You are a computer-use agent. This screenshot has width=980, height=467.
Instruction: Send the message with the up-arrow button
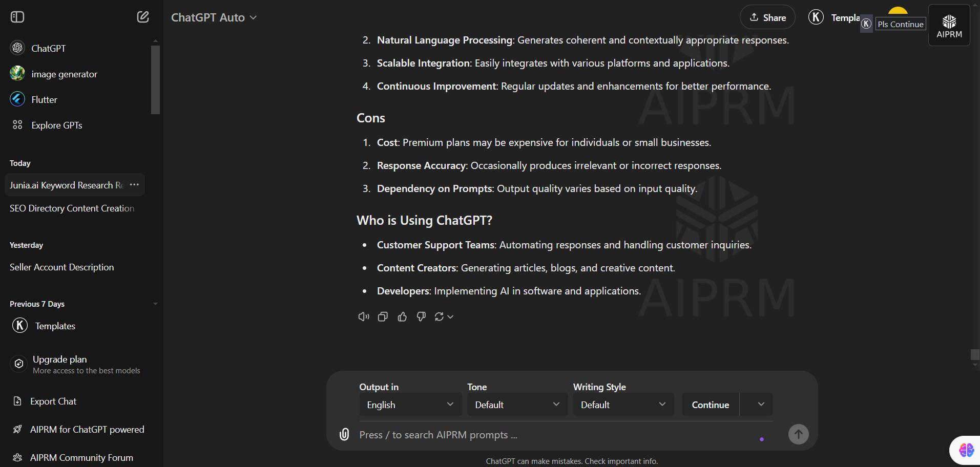coord(798,434)
